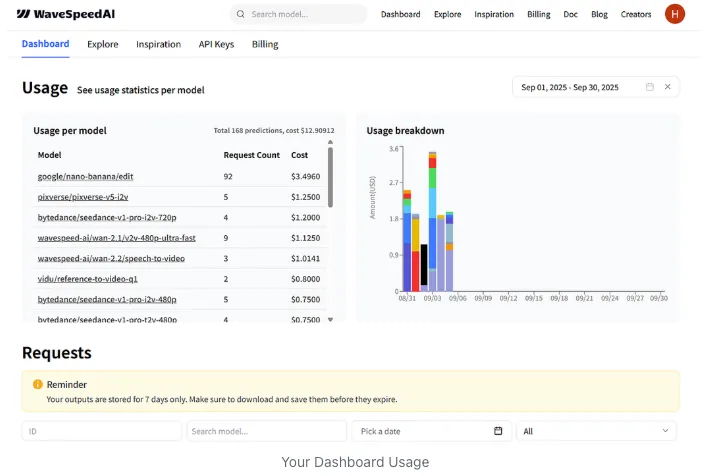
Task: Switch to the Inspiration tab
Action: click(x=158, y=44)
